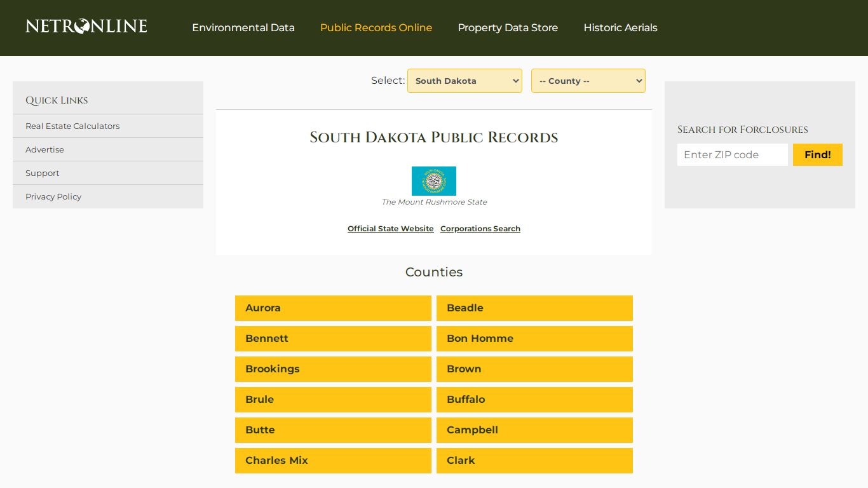Image resolution: width=868 pixels, height=488 pixels.
Task: Open Real Estate Calculators quick link
Action: 108,126
